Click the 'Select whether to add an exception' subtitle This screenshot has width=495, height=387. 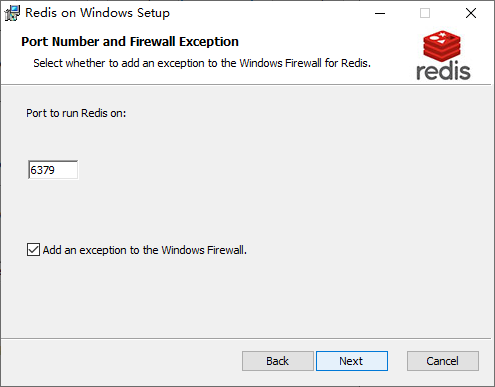point(202,63)
